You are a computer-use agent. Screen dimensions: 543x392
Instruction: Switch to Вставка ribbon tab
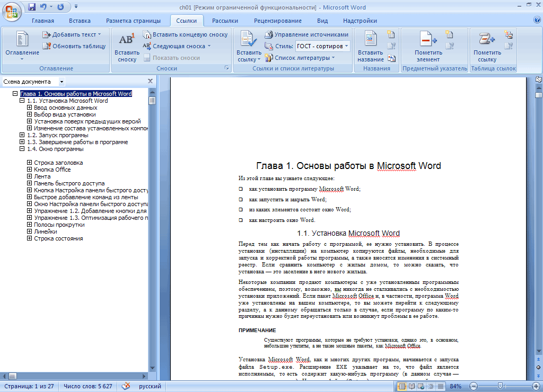pos(80,21)
